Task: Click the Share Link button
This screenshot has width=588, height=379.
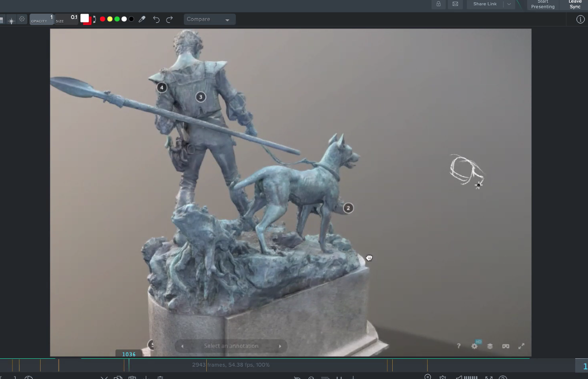Action: point(485,4)
